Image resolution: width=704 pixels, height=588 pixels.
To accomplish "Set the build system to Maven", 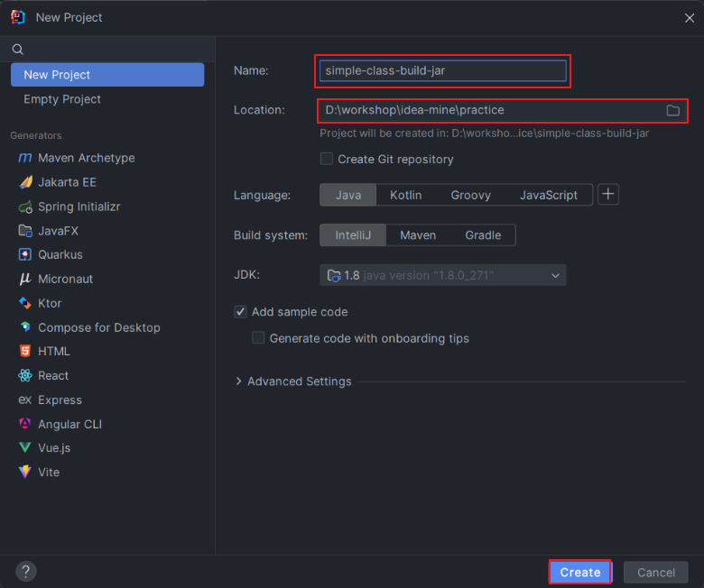I will coord(418,235).
